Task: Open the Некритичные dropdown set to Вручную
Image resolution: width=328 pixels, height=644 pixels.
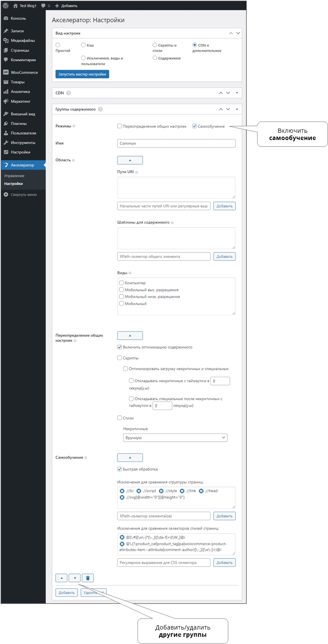Action: 175,438
